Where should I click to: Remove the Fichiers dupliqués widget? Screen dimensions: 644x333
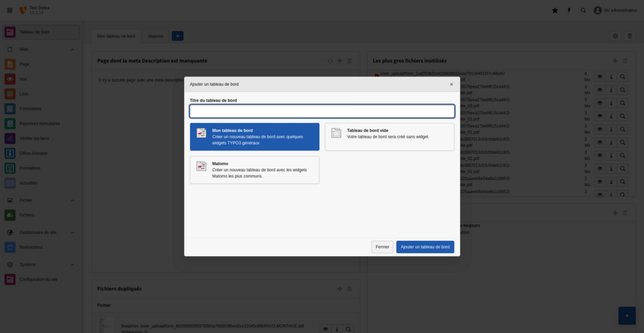coord(350,289)
